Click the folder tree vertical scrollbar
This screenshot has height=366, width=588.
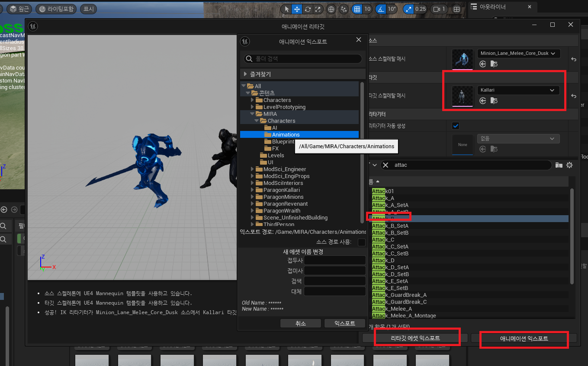pos(363,153)
